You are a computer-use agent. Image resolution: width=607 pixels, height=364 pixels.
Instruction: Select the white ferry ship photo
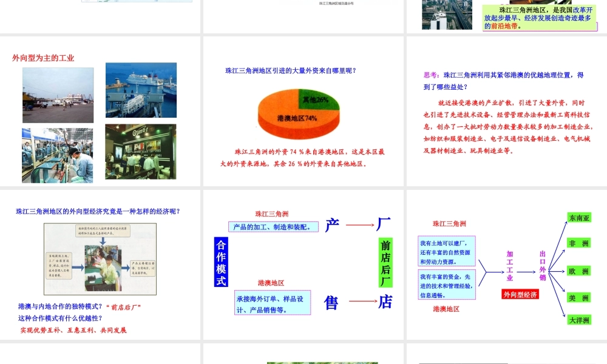pyautogui.click(x=141, y=90)
